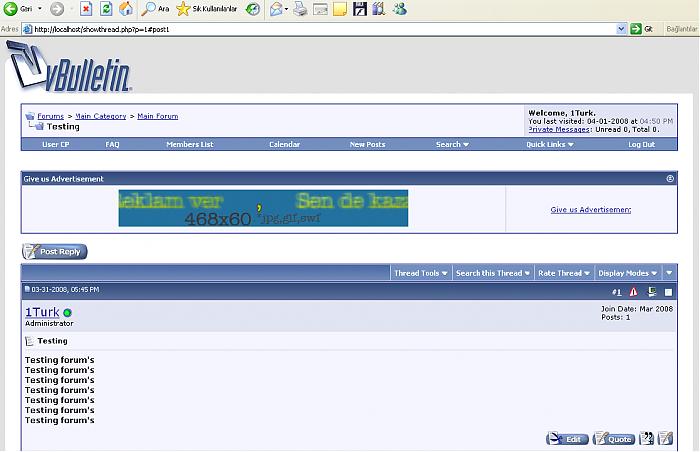Click the Print icon in toolbar
This screenshot has height=452, width=700.
point(299,9)
